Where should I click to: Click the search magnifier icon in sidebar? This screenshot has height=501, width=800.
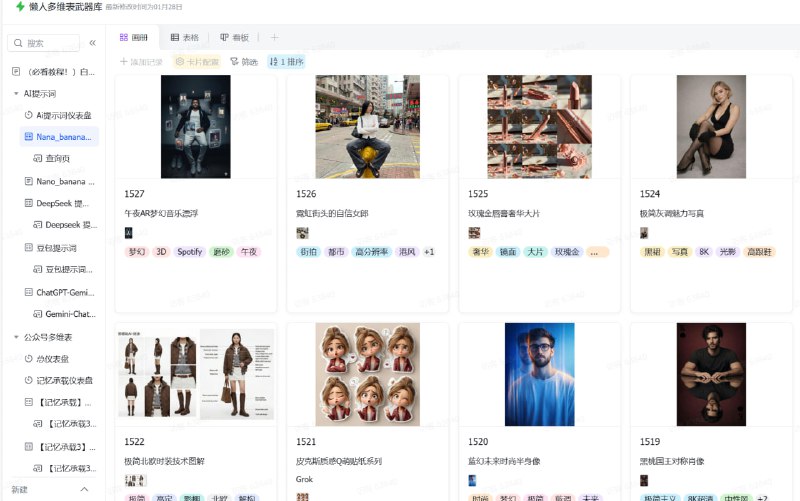pos(18,43)
